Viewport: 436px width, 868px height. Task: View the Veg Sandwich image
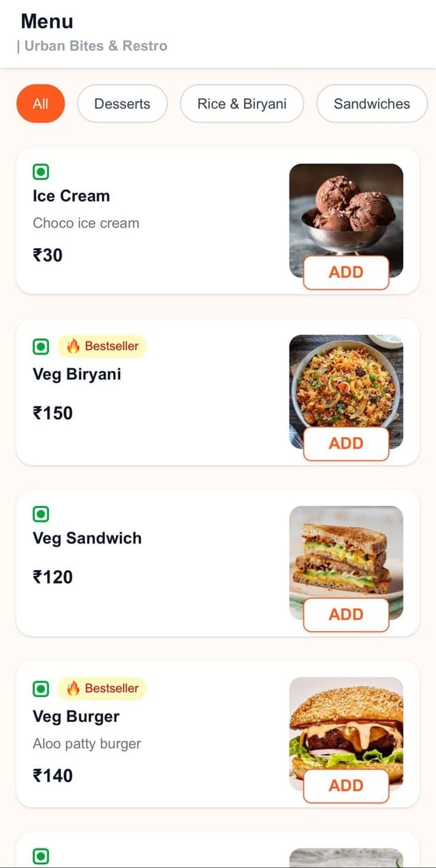coord(346,550)
